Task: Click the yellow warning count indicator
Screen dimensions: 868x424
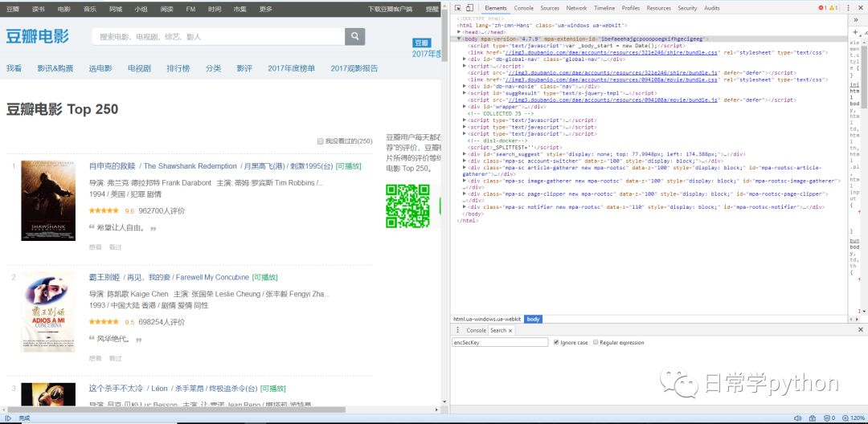Action: [833, 8]
